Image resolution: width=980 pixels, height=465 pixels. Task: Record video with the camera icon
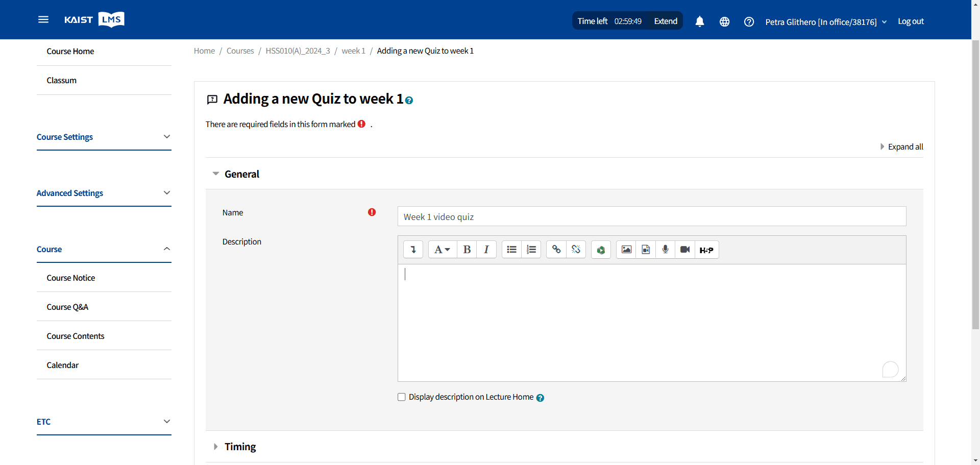click(685, 250)
